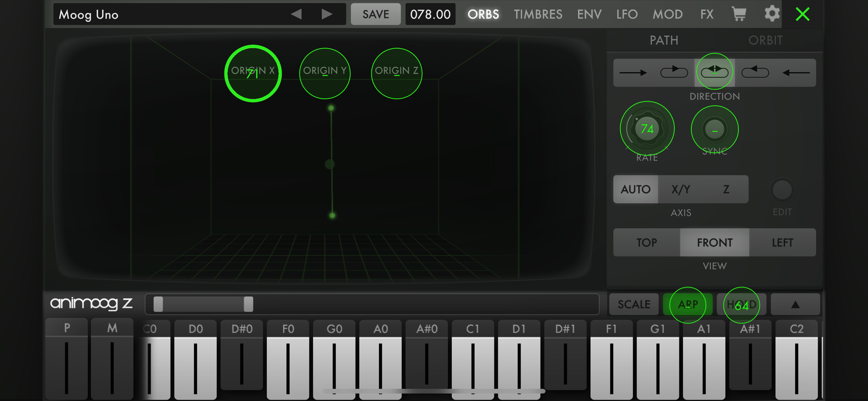Select reverse one-shot direction arrow
Image resolution: width=868 pixels, height=401 pixels.
point(796,72)
